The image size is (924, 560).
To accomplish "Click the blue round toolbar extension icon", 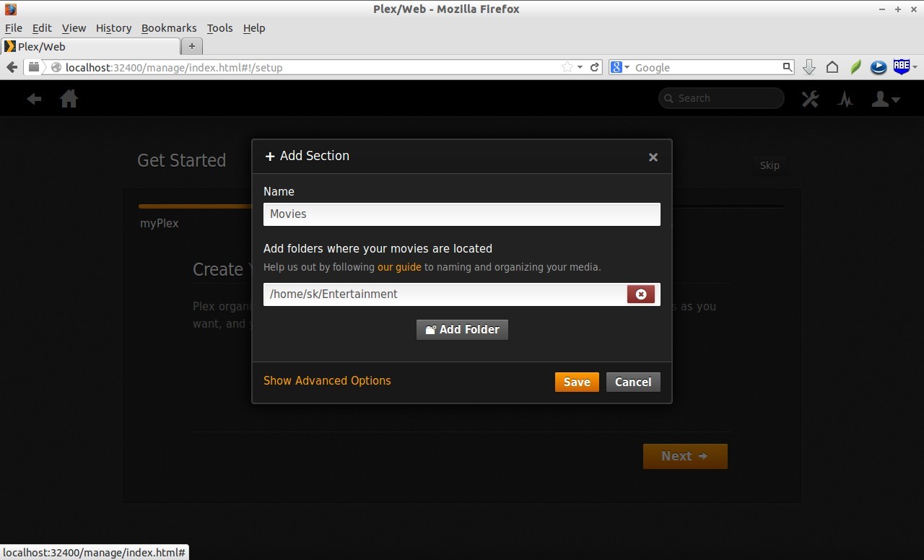I will (879, 67).
